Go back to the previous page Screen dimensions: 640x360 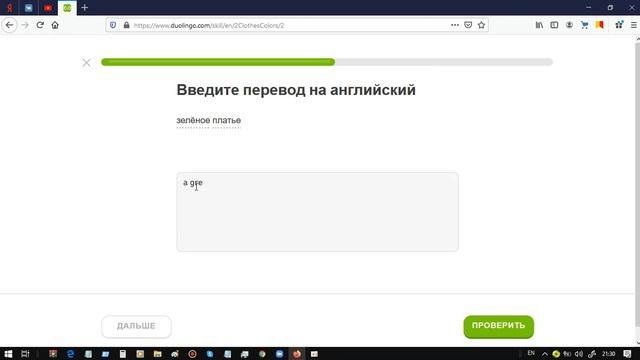[9, 25]
